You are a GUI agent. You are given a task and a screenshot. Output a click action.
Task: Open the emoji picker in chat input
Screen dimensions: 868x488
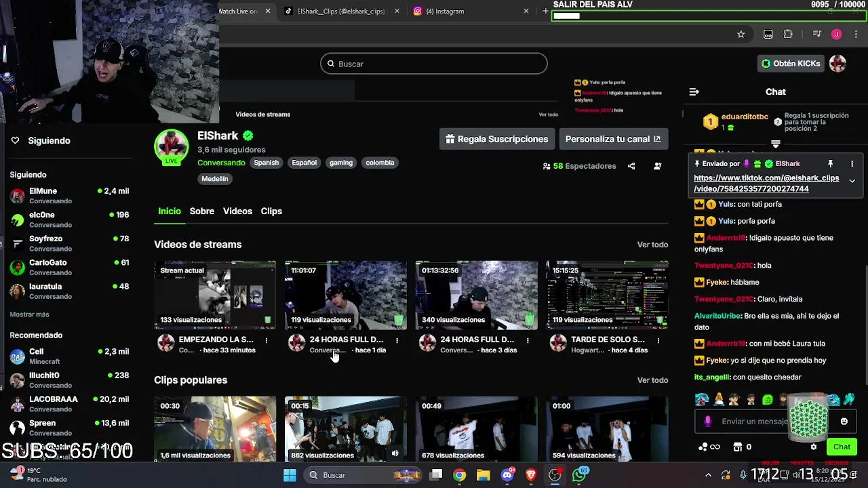(844, 422)
